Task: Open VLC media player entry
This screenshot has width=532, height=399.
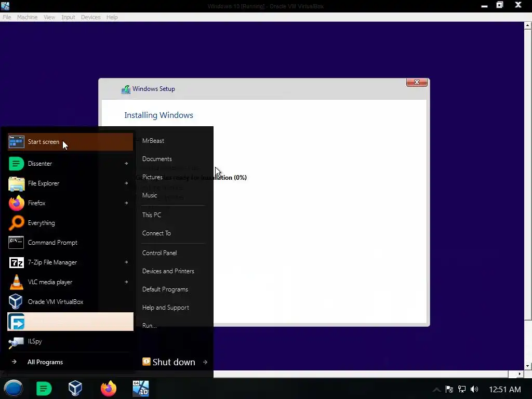Action: [70, 282]
